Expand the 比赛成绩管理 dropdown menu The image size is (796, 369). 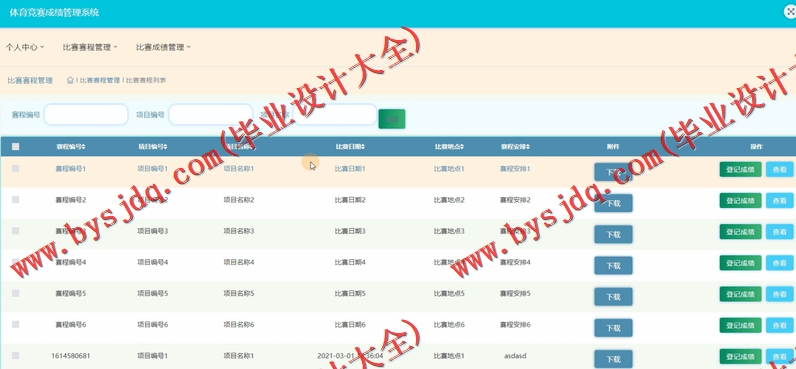pos(163,47)
